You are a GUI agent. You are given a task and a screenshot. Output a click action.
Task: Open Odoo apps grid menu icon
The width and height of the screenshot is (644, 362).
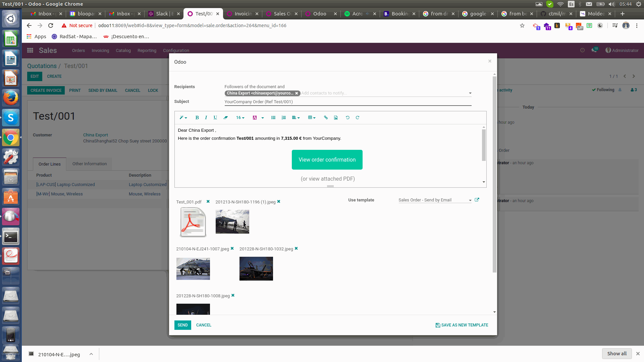tap(30, 50)
